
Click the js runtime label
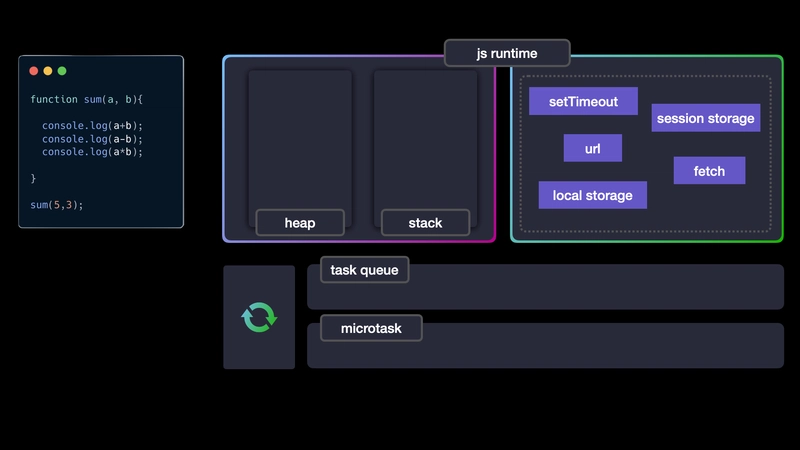[x=507, y=53]
